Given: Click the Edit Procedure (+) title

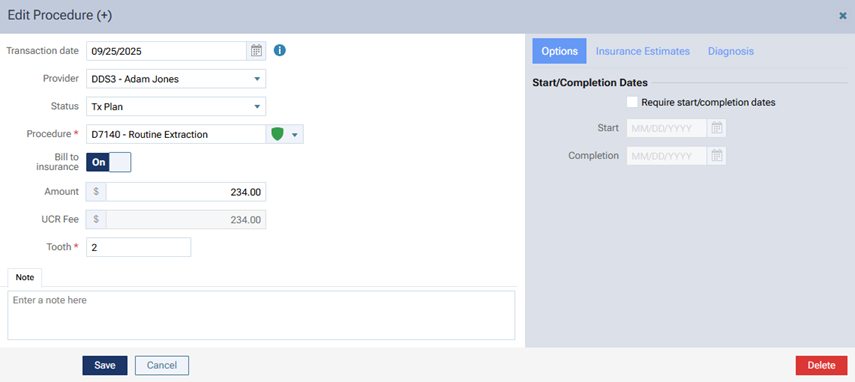Looking at the screenshot, I should tap(60, 16).
